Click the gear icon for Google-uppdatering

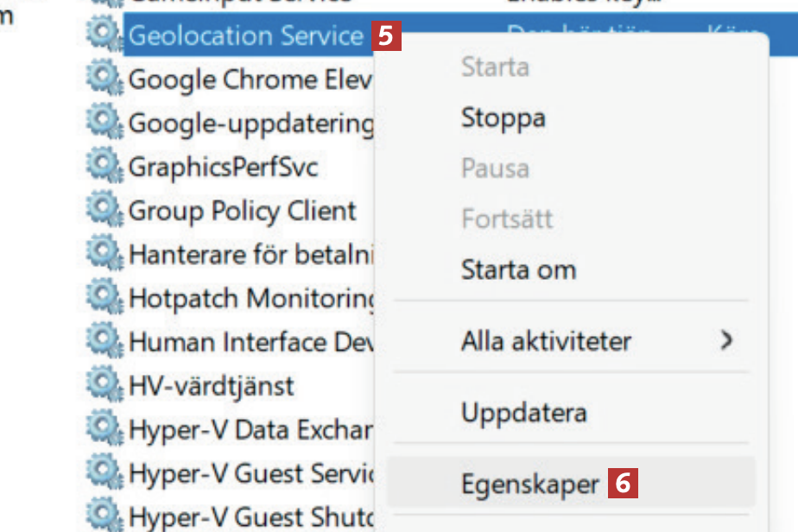pyautogui.click(x=102, y=123)
